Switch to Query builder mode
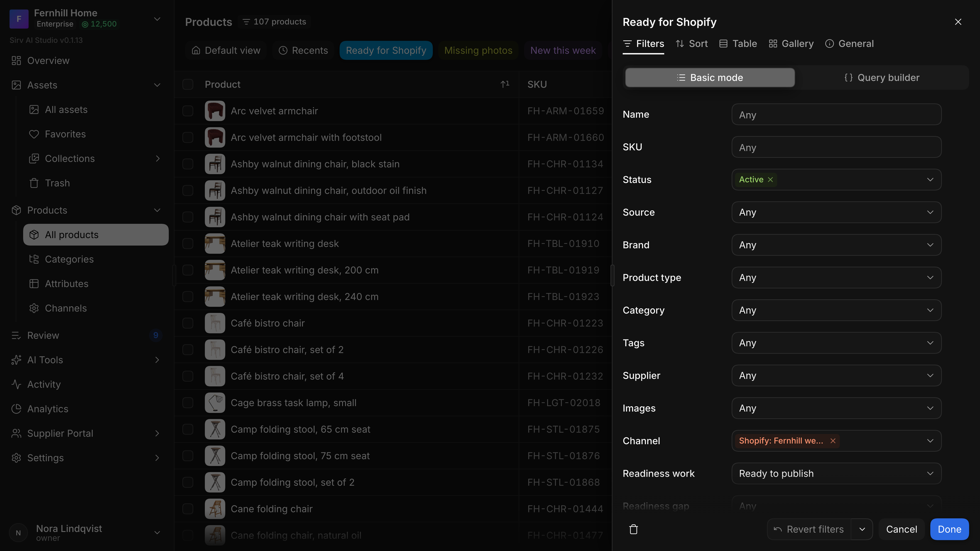 point(882,78)
